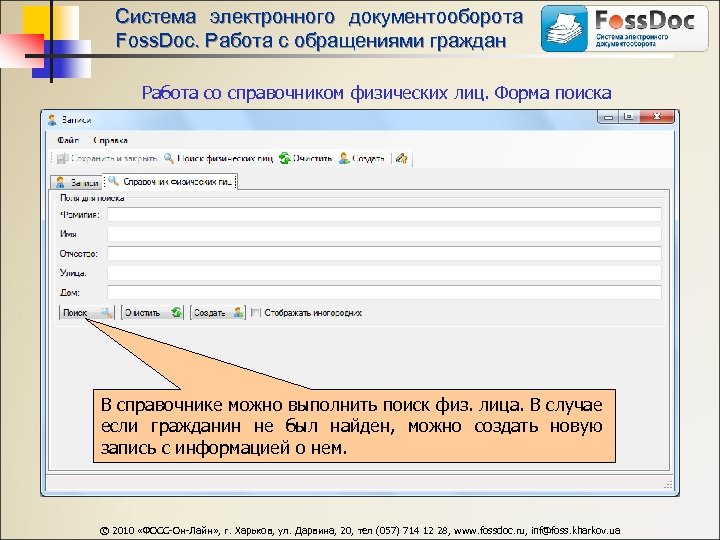Click the green refresh icon in top toolbar

pos(285,158)
